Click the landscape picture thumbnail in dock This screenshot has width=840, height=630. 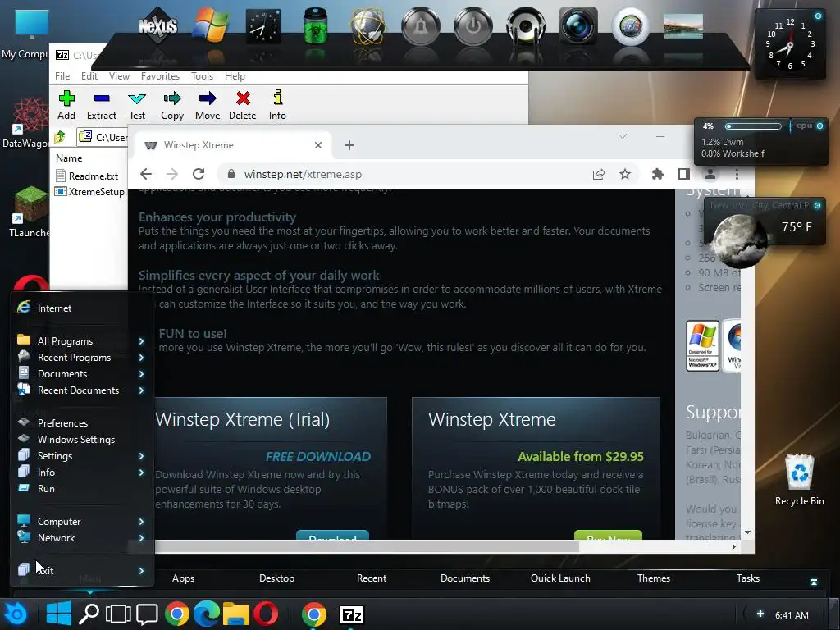click(x=683, y=25)
